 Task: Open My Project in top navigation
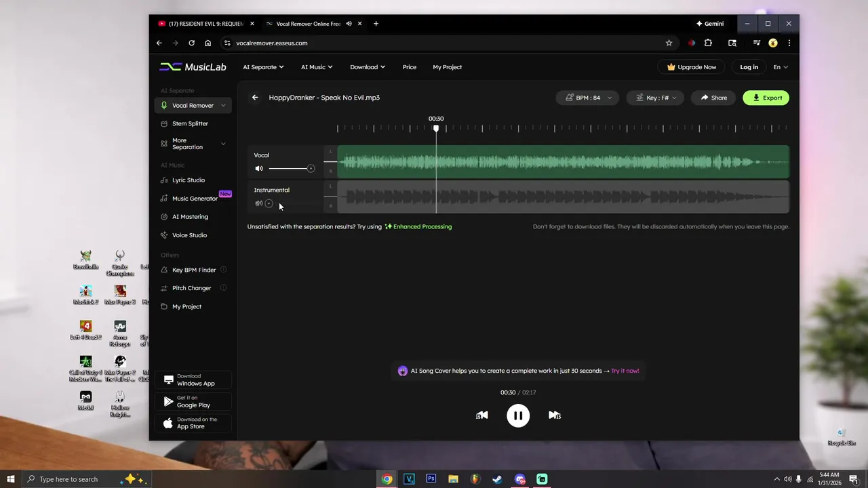(x=448, y=67)
